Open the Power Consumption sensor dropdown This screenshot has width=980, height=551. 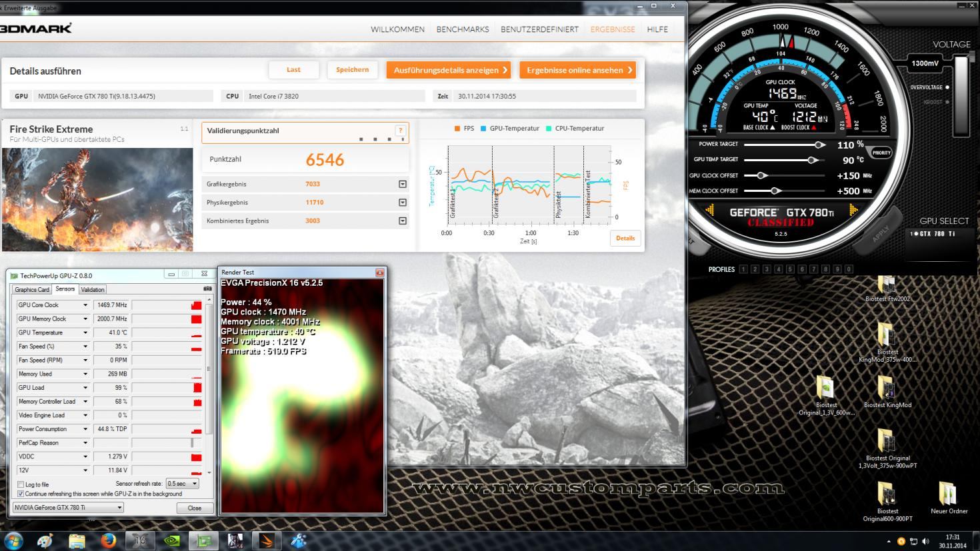(85, 429)
